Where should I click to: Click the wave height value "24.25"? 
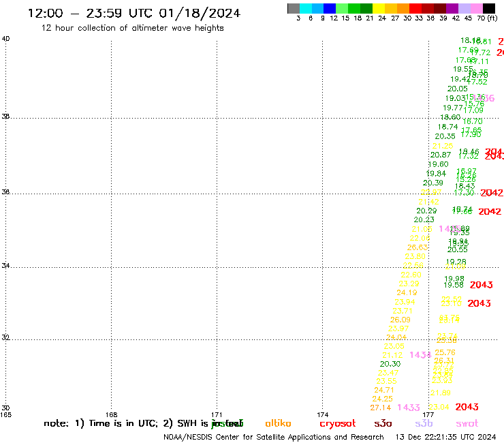pos(383,399)
